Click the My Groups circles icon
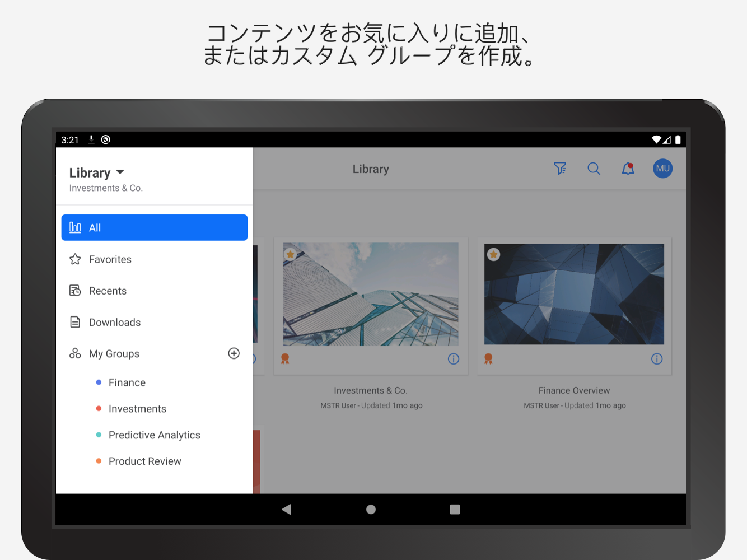This screenshot has height=560, width=747. (x=75, y=353)
